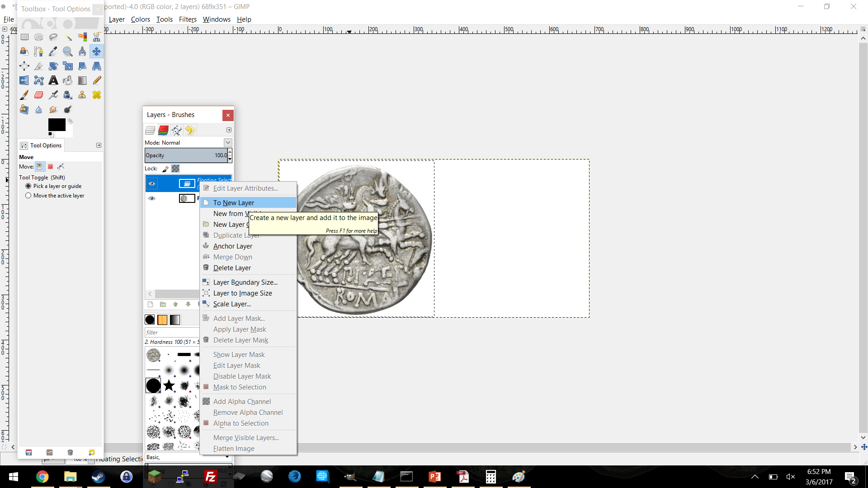The image size is (868, 488).
Task: Select the Zoom magnifier tool
Action: point(68,52)
